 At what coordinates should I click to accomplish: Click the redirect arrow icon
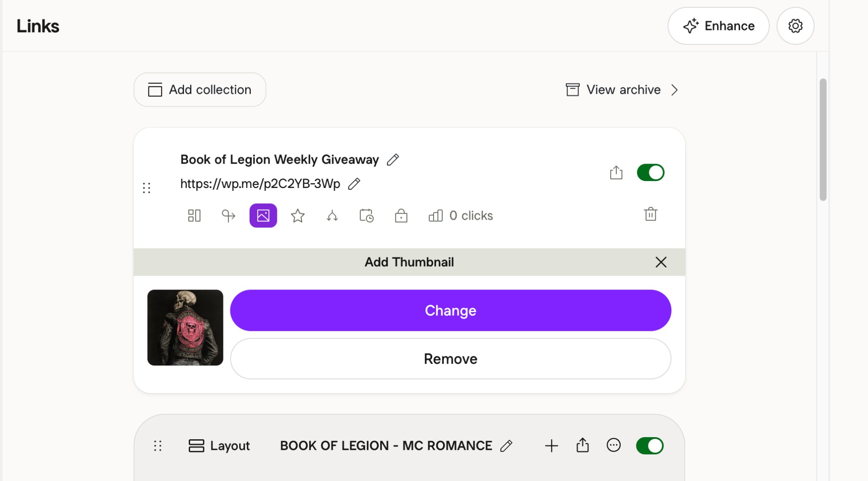pyautogui.click(x=228, y=216)
